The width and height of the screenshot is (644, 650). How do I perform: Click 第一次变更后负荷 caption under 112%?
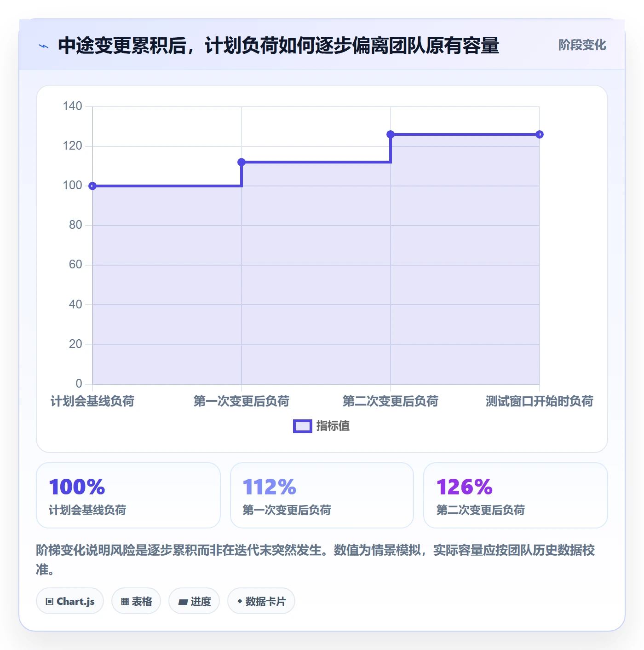tap(287, 510)
